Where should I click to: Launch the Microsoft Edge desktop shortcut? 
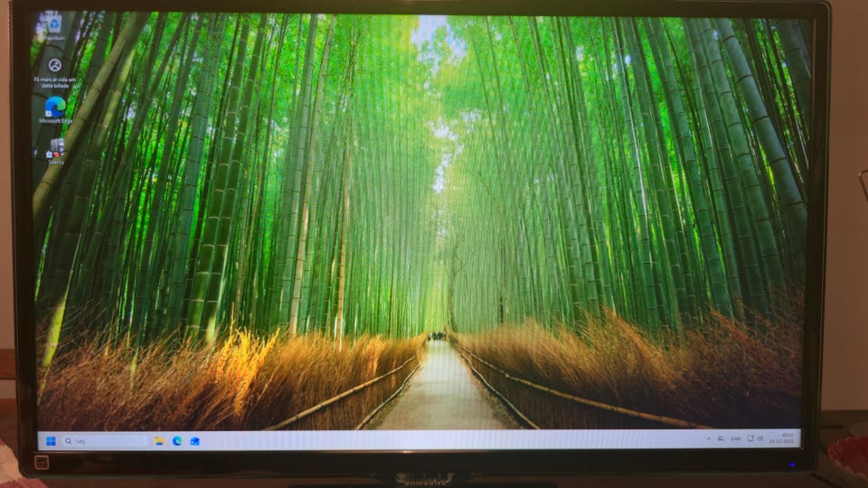[55, 109]
